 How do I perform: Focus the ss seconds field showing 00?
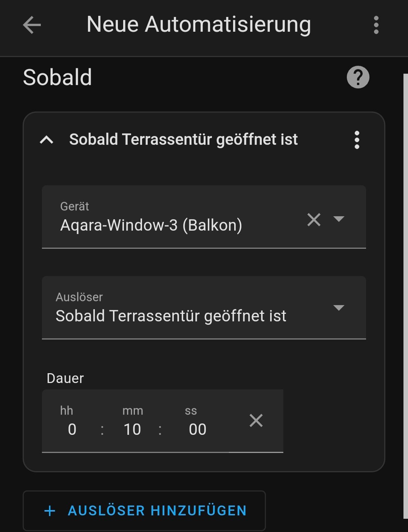(x=198, y=429)
